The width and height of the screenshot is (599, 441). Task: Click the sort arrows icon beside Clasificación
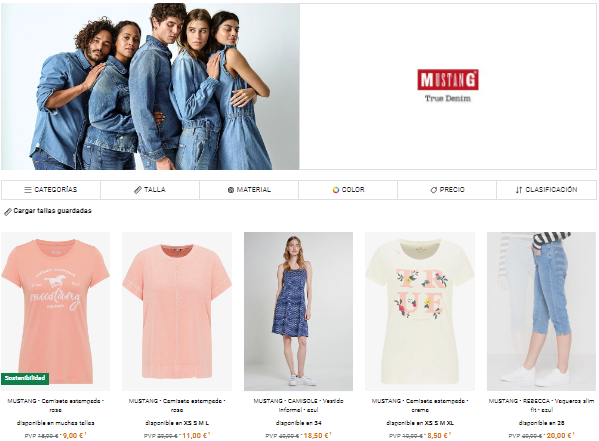click(518, 190)
